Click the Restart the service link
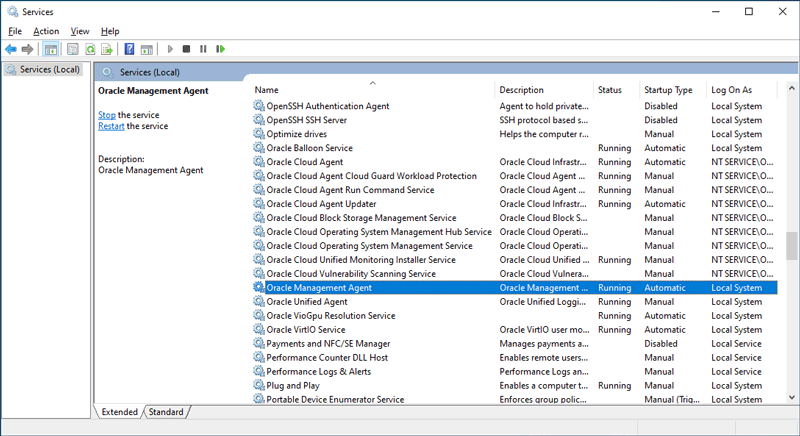The image size is (800, 436). (111, 126)
